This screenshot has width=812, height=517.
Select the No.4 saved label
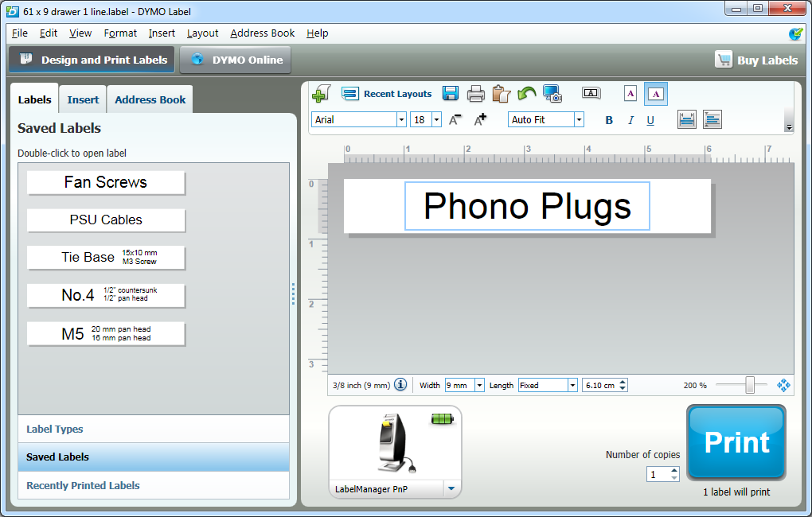(x=106, y=295)
